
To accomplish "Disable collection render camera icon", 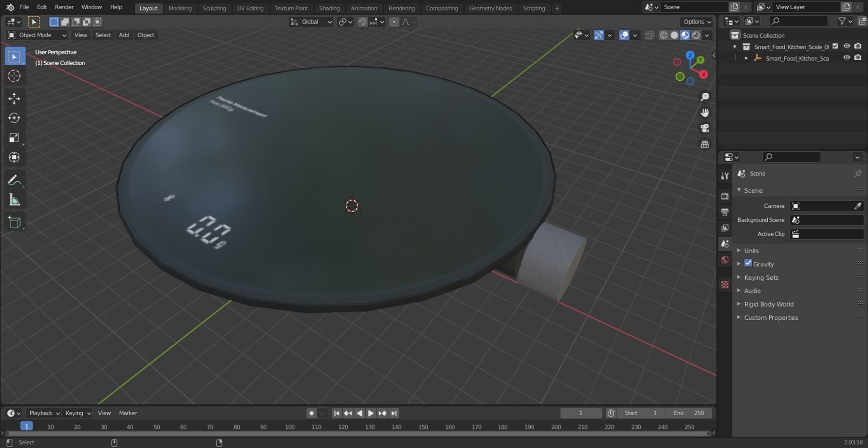I will [858, 46].
